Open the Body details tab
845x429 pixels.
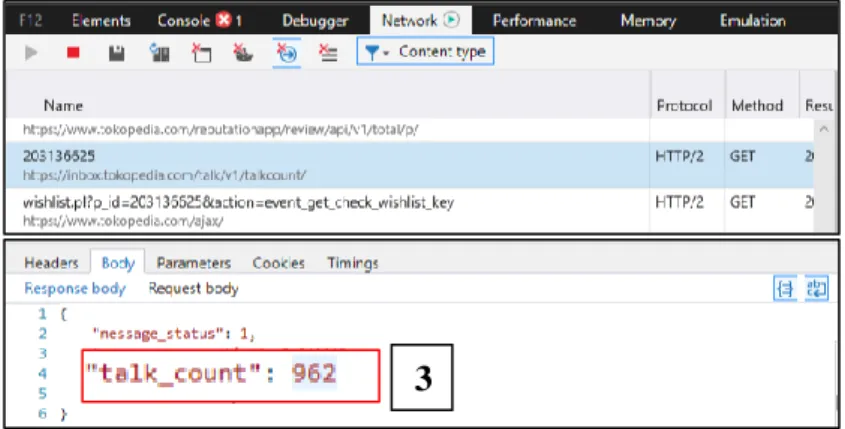coord(117,263)
